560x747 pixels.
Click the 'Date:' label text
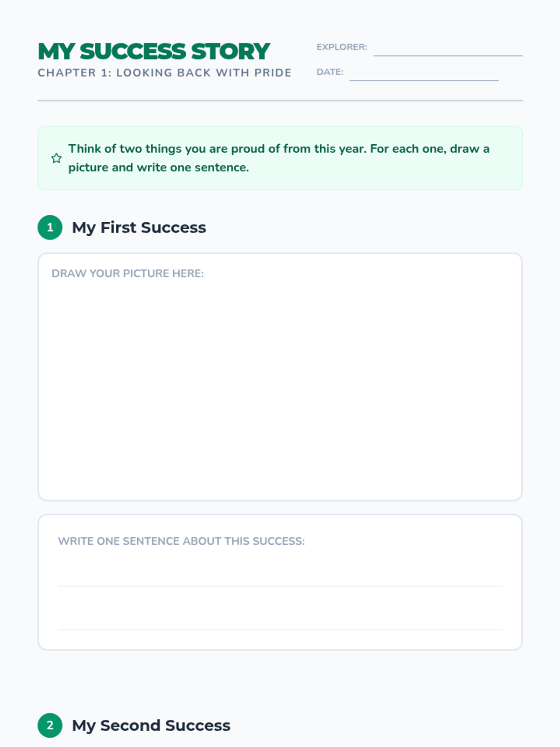[329, 72]
